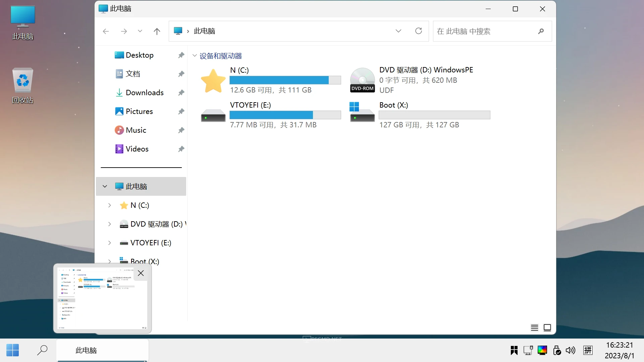
Task: Open the recent locations dropdown chevron
Action: 140,31
